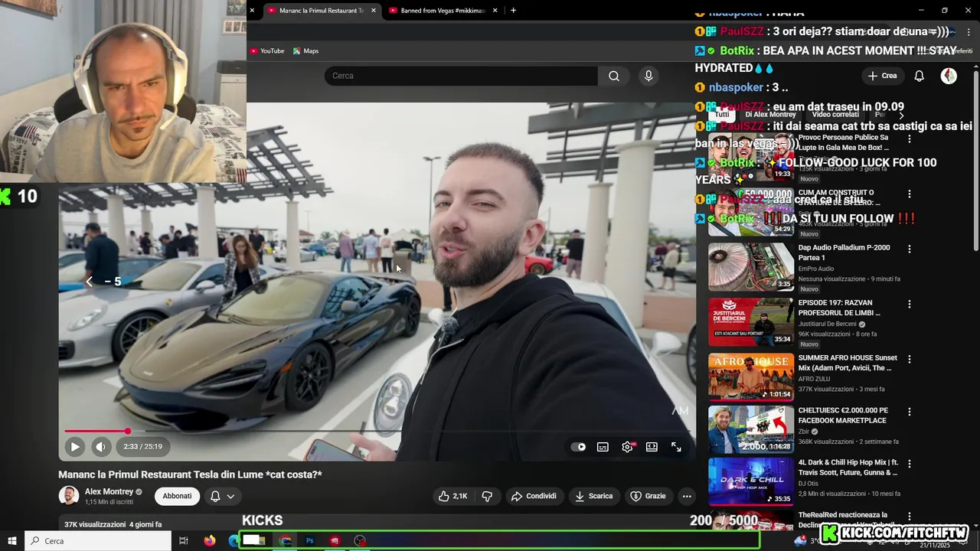980x551 pixels.
Task: Launch Firefox from the taskbar
Action: pos(210,541)
